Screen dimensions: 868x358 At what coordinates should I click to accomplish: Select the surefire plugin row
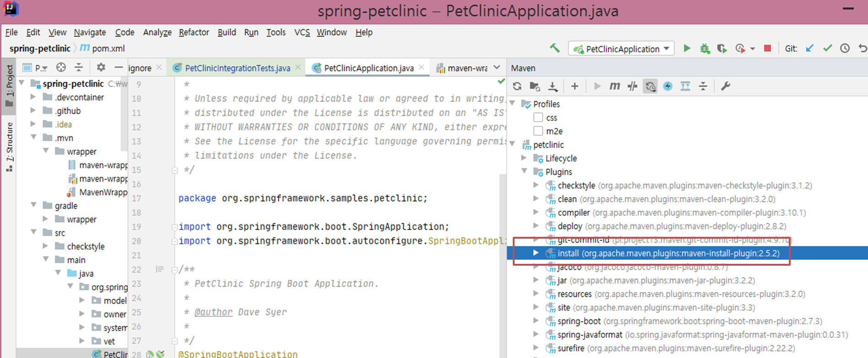tap(677, 348)
